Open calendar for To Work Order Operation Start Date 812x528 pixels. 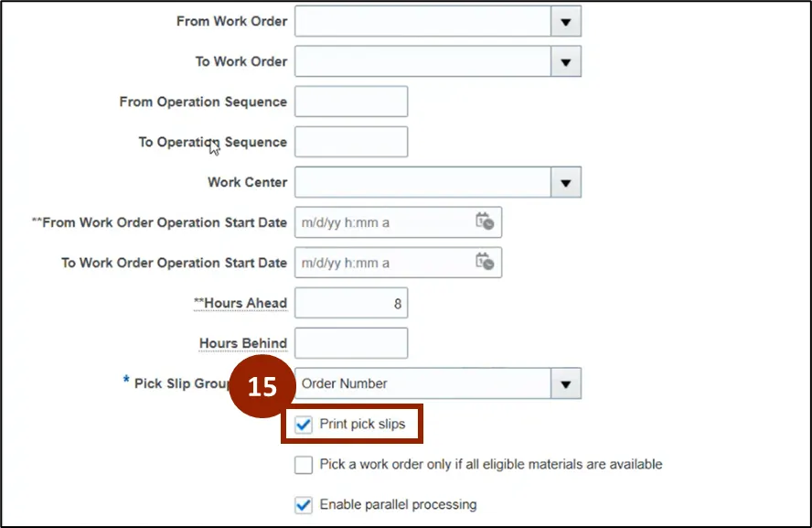[x=485, y=263]
